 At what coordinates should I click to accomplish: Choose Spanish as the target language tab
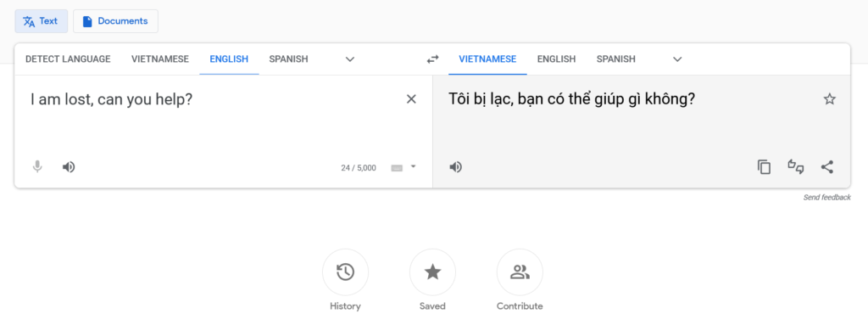click(615, 59)
